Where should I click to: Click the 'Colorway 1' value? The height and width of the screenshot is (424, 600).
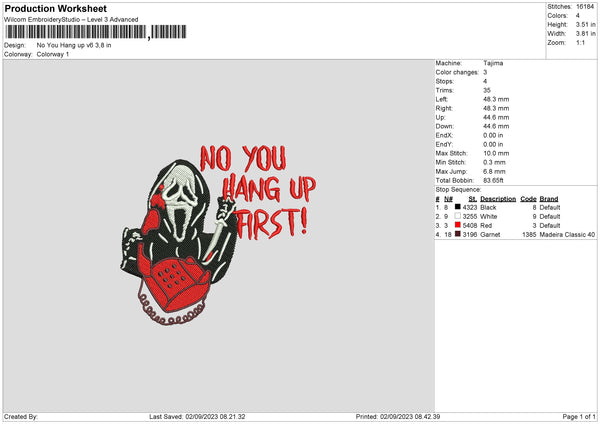tap(53, 54)
